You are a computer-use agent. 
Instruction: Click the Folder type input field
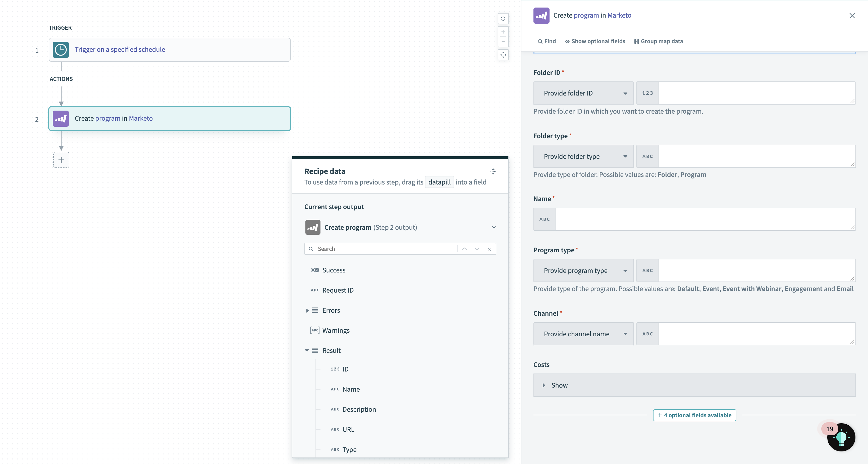pos(757,156)
